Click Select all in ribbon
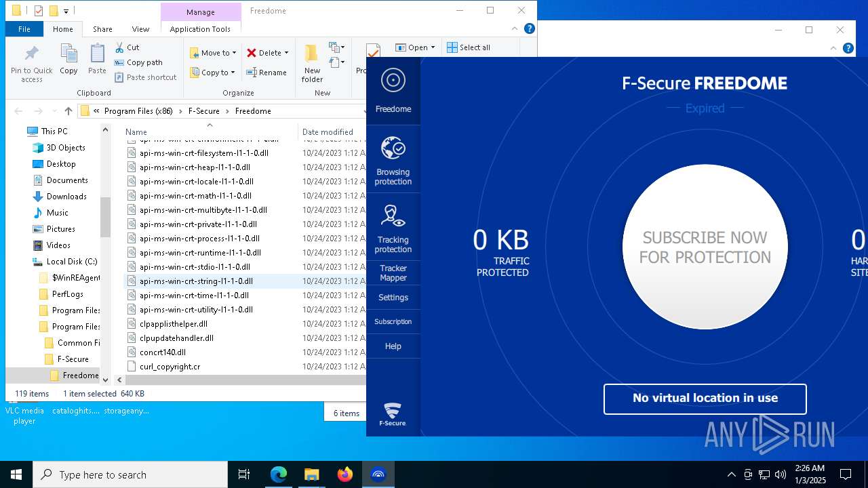868x488 pixels. (469, 47)
